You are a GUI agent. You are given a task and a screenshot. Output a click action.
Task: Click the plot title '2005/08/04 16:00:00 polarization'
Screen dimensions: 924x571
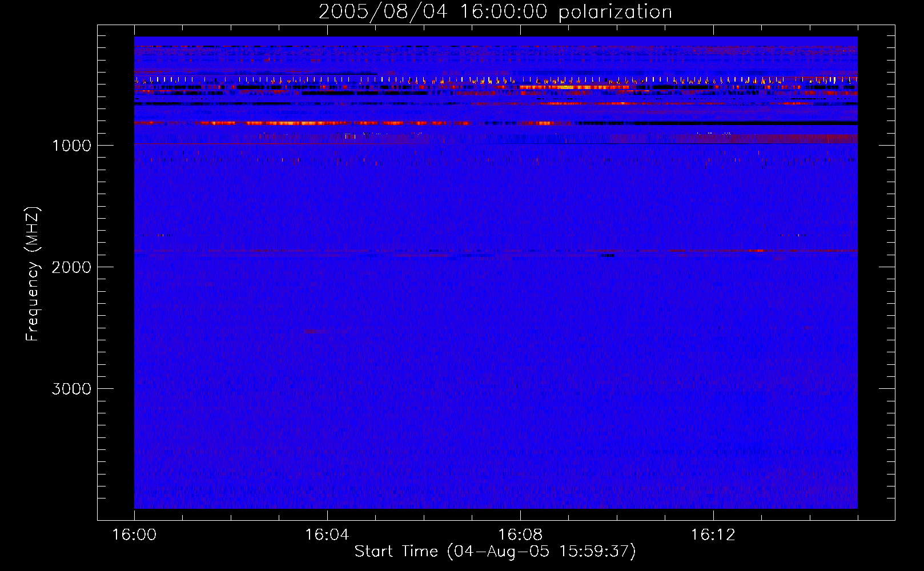click(495, 12)
